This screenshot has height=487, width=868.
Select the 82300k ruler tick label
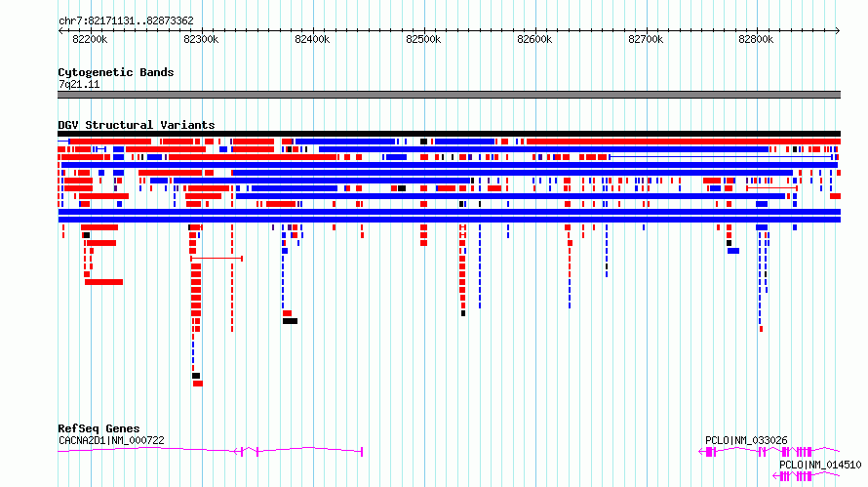(x=201, y=39)
